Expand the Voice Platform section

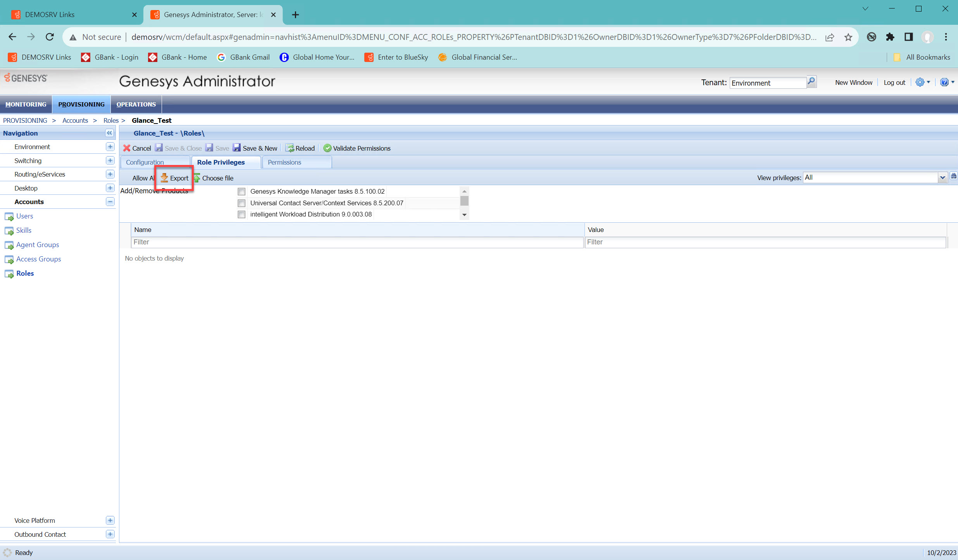[110, 520]
